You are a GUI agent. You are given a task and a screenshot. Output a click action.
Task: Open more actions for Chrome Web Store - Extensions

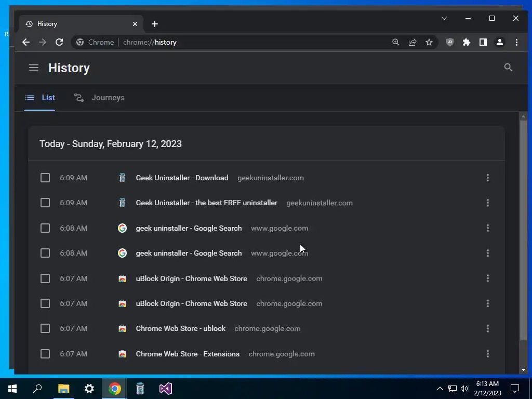pos(487,354)
